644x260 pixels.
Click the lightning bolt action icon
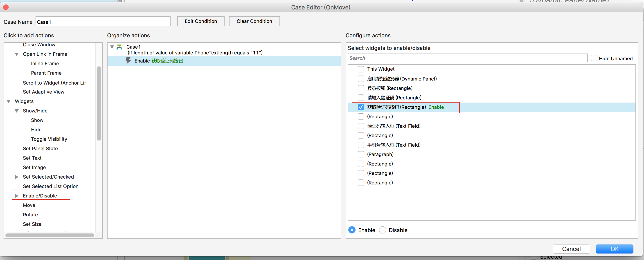tap(128, 61)
